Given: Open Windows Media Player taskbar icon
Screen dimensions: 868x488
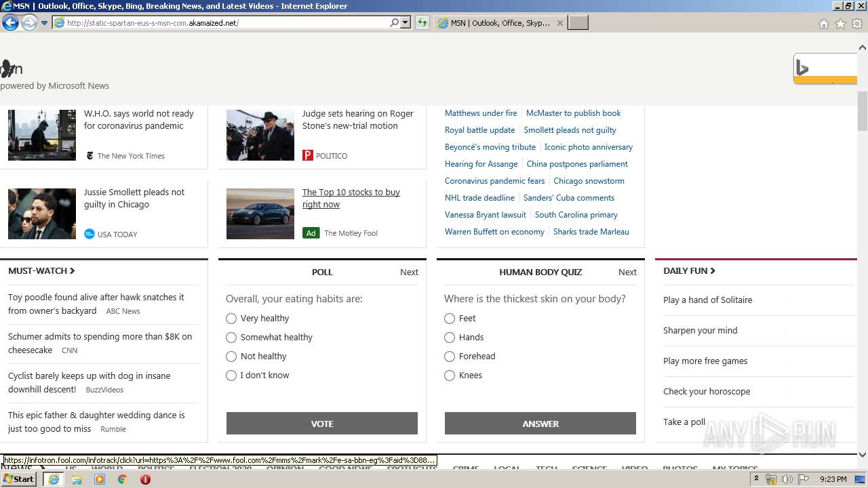Looking at the screenshot, I should (100, 479).
